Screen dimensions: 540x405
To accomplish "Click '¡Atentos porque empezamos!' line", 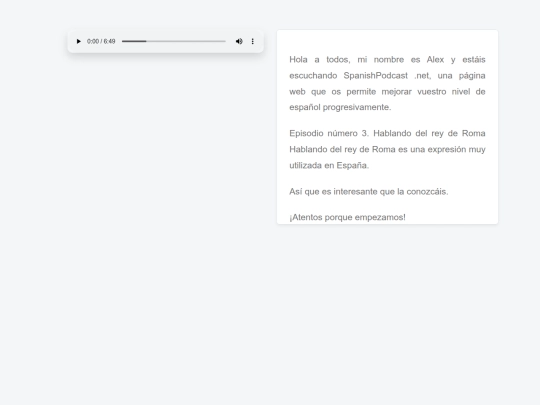I will point(347,217).
